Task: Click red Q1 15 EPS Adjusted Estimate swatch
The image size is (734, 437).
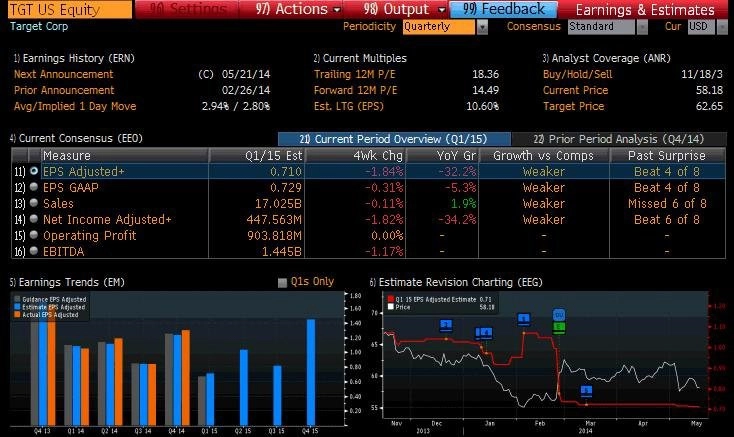Action: 391,299
